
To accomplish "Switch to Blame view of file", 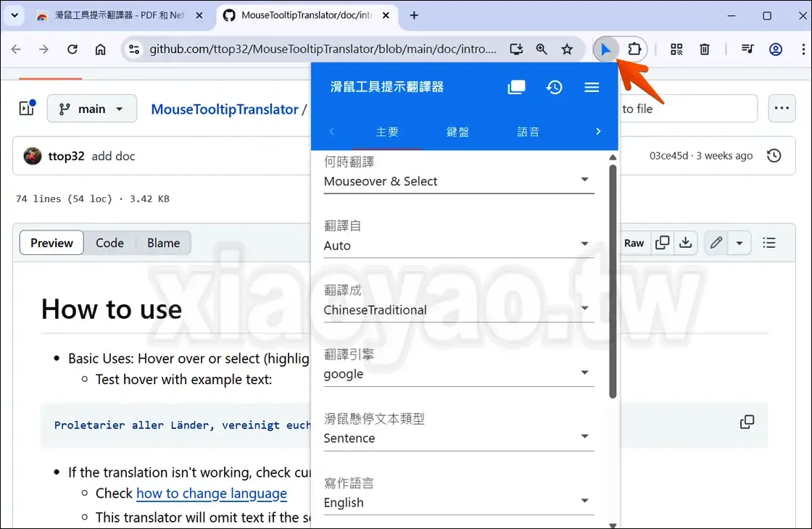I will click(164, 243).
